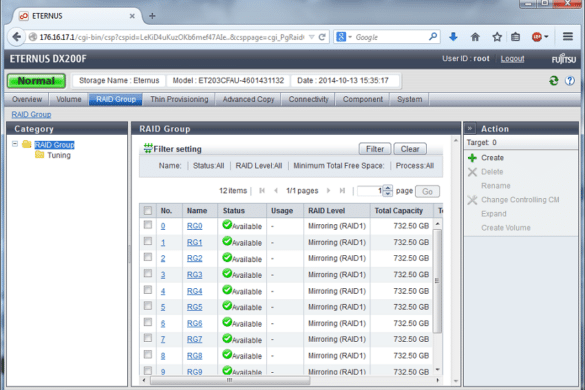Open the RG0 name link

pos(194,226)
